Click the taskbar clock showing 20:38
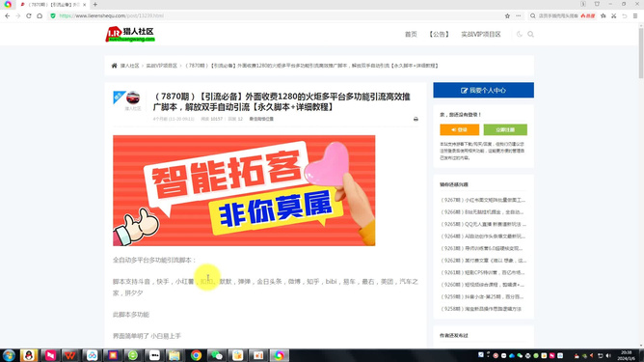Image resolution: width=644 pixels, height=362 pixels. tap(627, 355)
